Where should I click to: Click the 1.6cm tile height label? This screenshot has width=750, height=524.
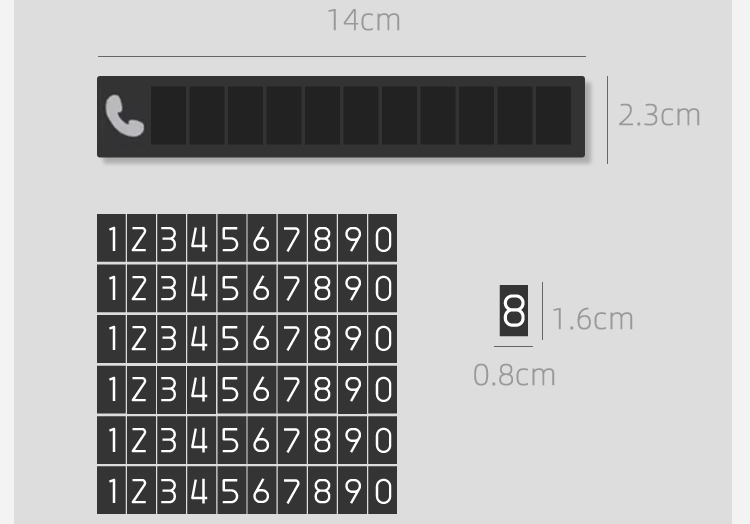tap(593, 319)
